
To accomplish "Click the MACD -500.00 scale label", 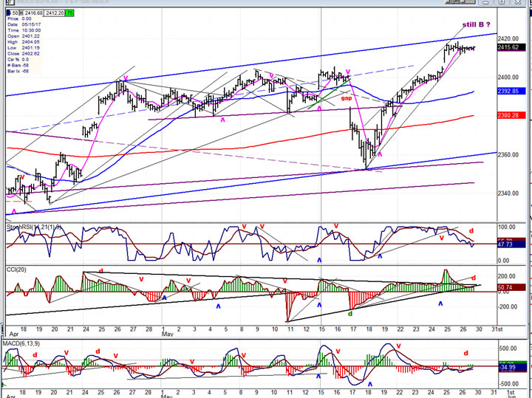I will (508, 384).
